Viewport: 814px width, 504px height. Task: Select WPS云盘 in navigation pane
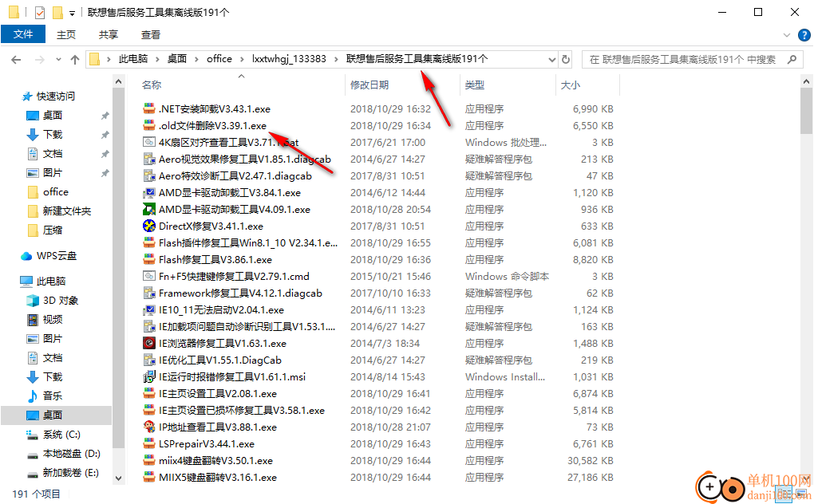tap(56, 256)
